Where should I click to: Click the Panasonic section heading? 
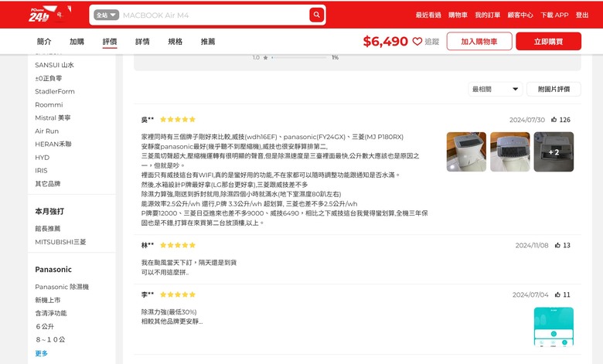point(53,270)
